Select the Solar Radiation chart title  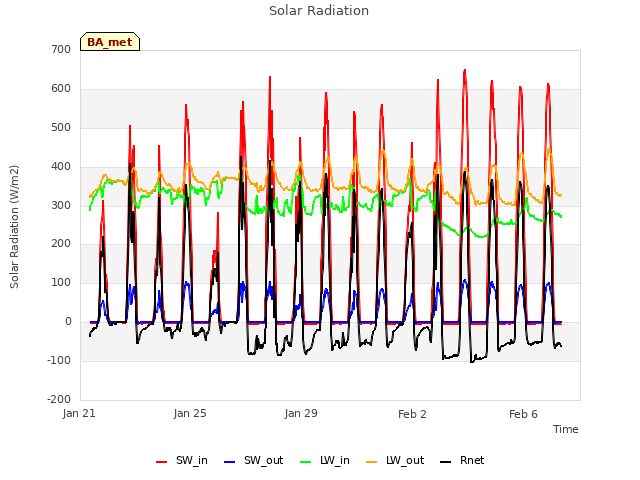(319, 11)
